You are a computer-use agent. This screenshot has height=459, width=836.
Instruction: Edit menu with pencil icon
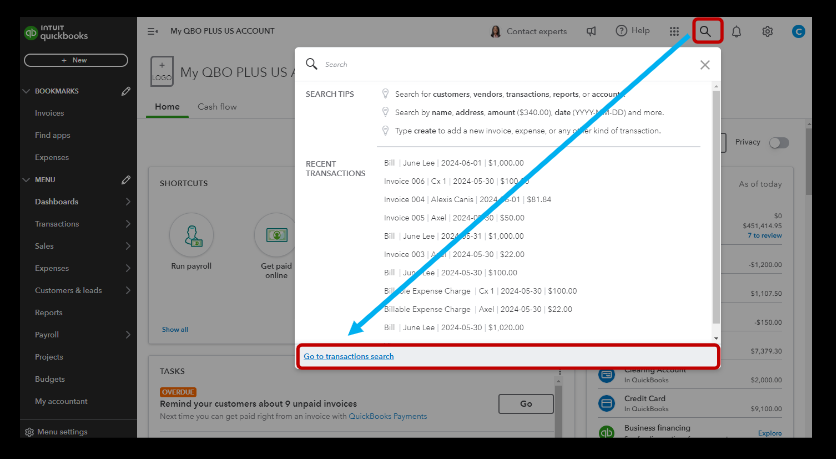[126, 180]
